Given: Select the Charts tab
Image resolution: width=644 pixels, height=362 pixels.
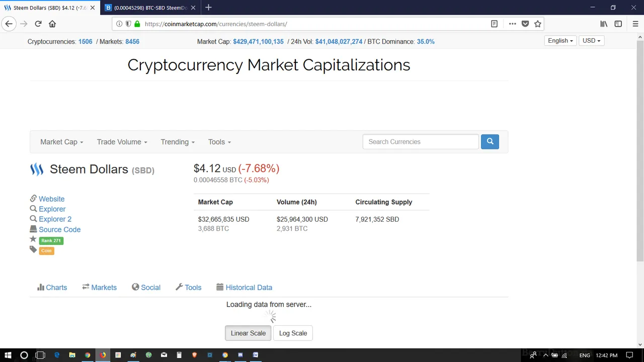Looking at the screenshot, I should (52, 288).
